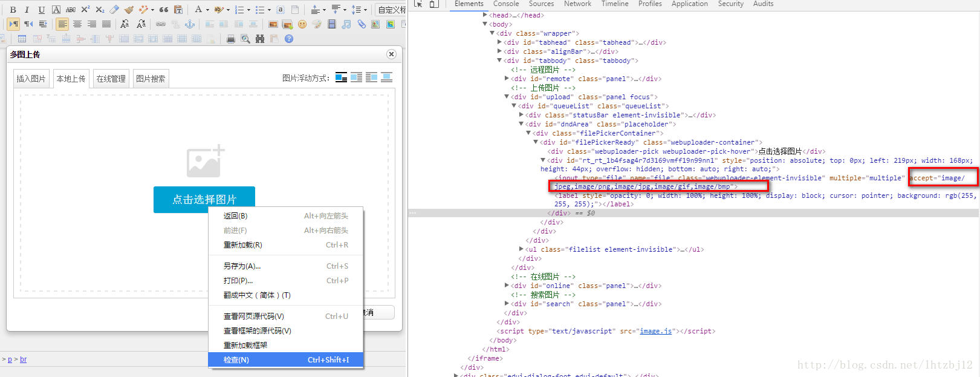Toggle italic formatting
The image size is (980, 377).
tap(27, 10)
